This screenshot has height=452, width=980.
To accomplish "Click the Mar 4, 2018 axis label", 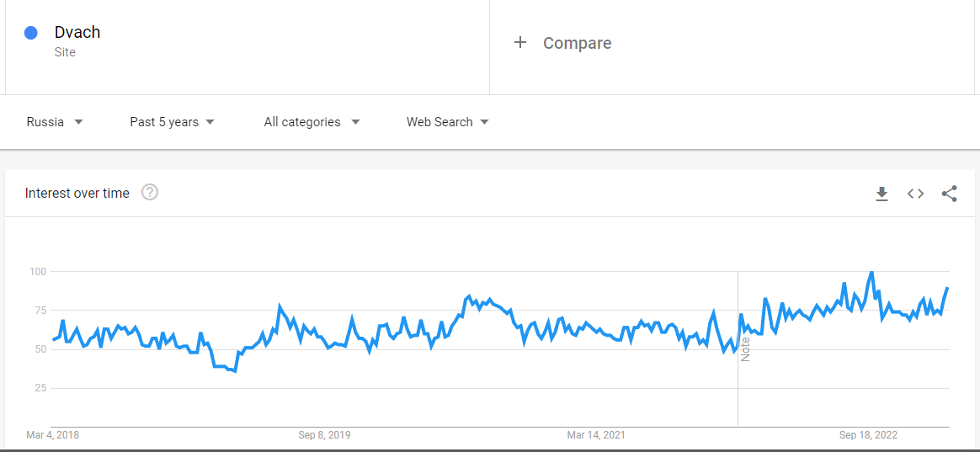I will coord(52,435).
